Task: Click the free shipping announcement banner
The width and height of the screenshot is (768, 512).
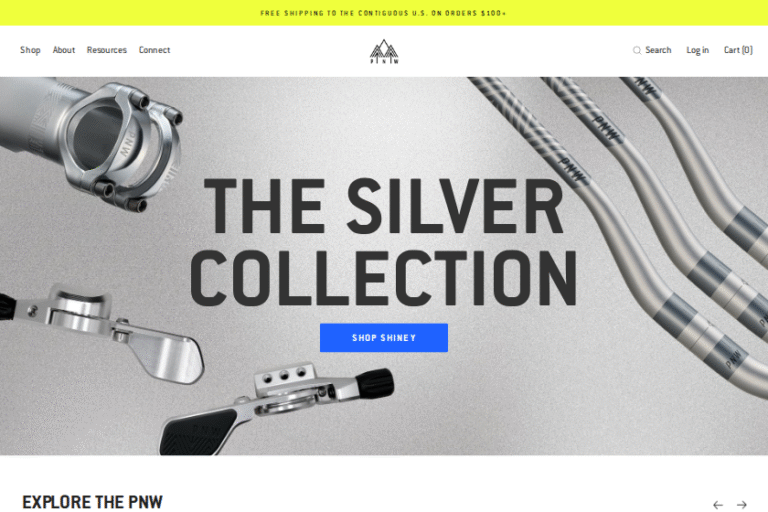Action: coord(384,13)
